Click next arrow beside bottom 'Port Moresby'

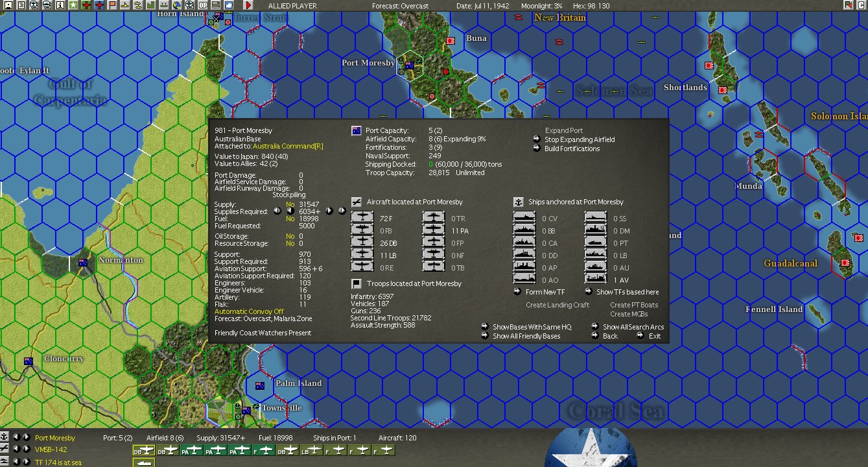pyautogui.click(x=26, y=438)
